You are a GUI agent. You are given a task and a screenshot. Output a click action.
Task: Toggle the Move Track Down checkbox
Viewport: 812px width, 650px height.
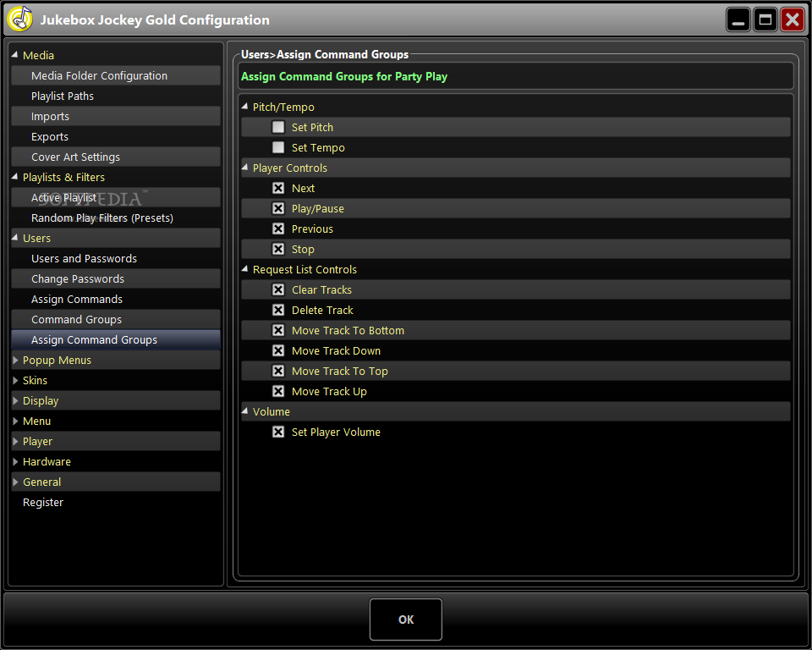pos(278,350)
